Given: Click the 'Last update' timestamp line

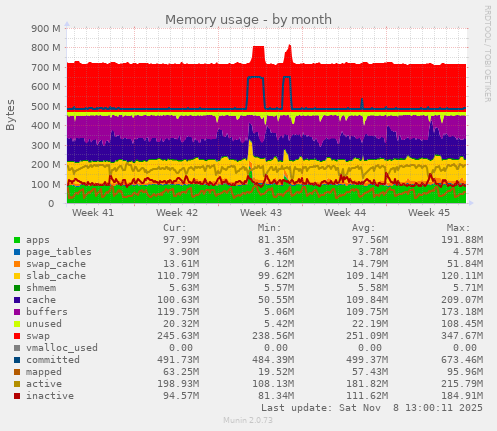Looking at the screenshot, I should point(372,408).
